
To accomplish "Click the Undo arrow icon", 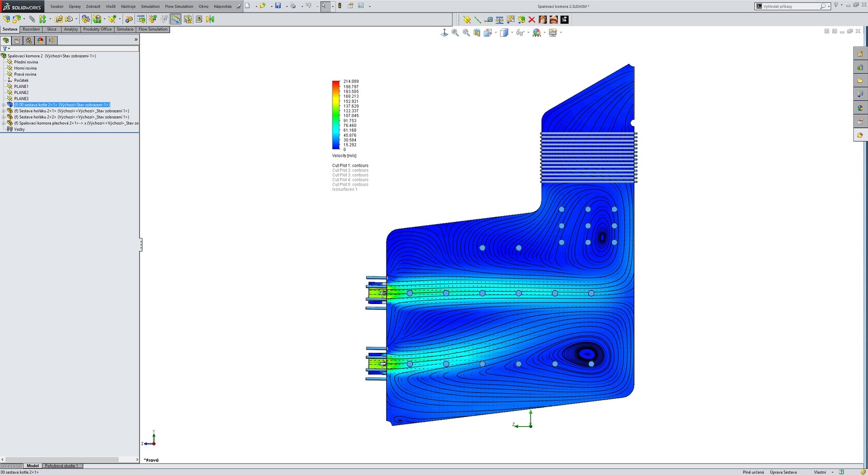I will [x=308, y=5].
